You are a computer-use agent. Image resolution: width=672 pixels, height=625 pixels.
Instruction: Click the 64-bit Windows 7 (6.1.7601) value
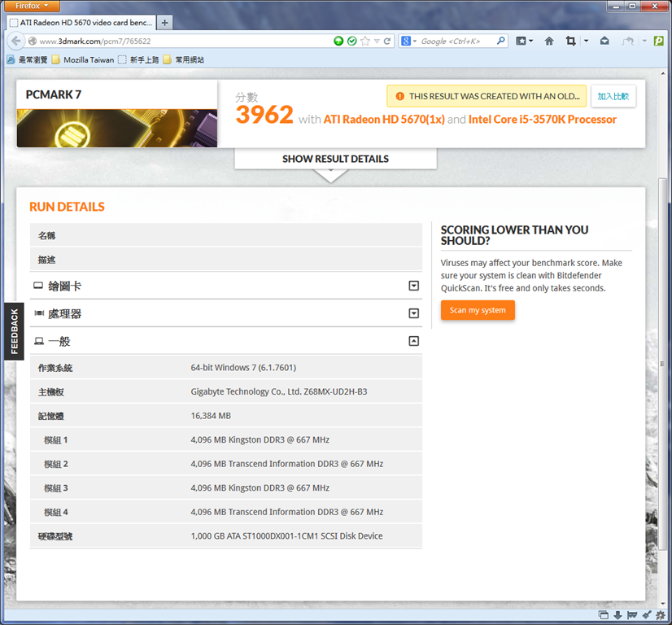pyautogui.click(x=243, y=367)
